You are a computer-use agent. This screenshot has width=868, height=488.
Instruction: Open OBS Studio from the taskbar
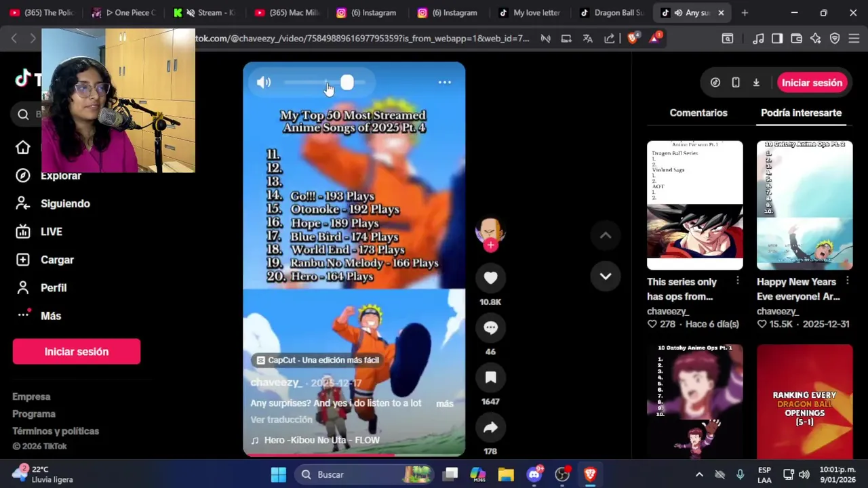(562, 474)
